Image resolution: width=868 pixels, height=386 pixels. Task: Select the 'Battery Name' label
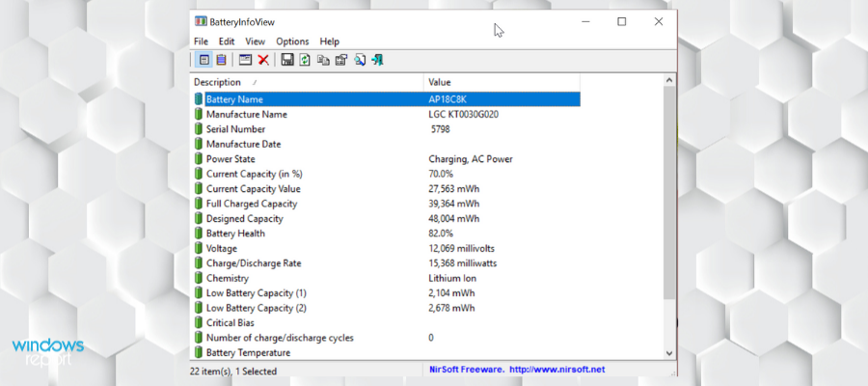pyautogui.click(x=234, y=99)
